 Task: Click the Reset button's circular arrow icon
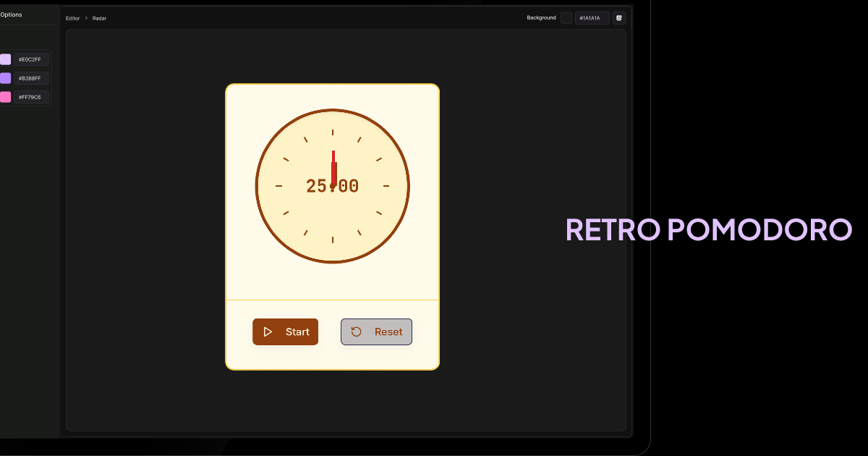(x=355, y=332)
